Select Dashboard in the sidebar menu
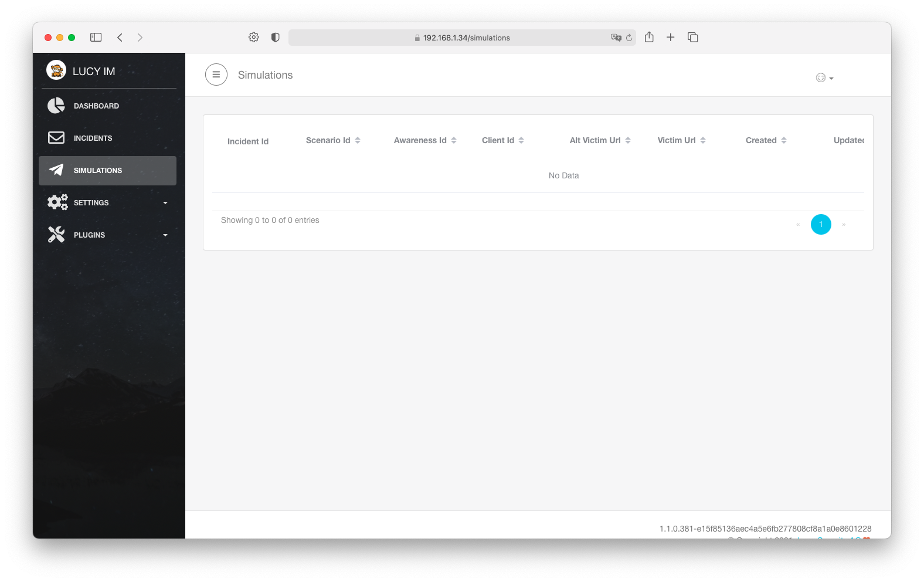Viewport: 924px width, 582px height. coord(96,106)
